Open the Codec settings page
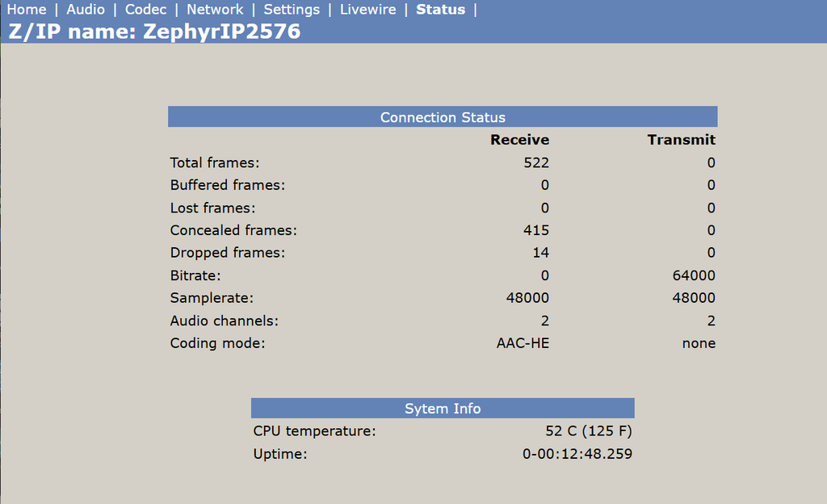 145,10
